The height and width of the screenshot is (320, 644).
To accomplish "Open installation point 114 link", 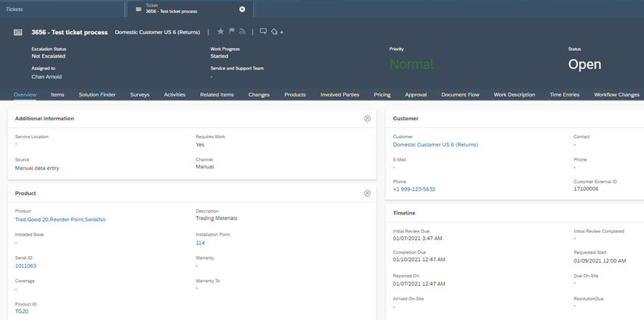I will (200, 243).
